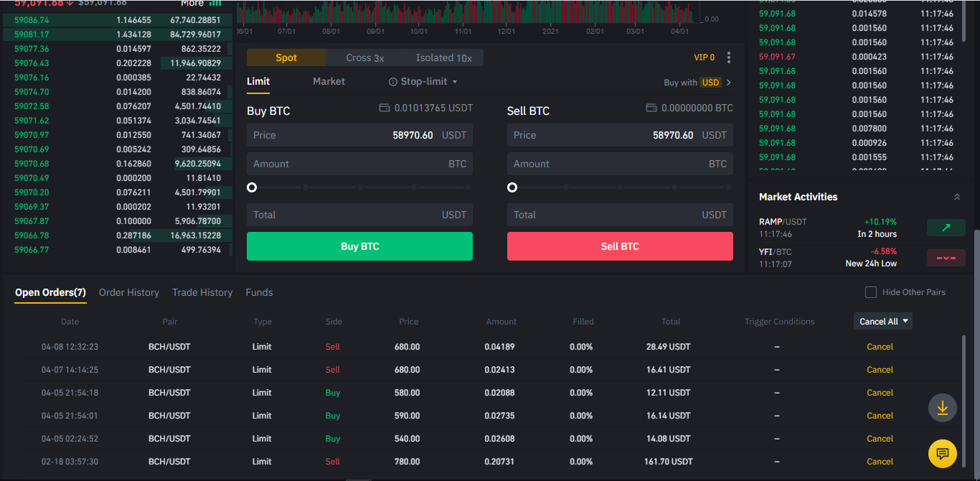Click the Trigger Conditions column header

(780, 322)
